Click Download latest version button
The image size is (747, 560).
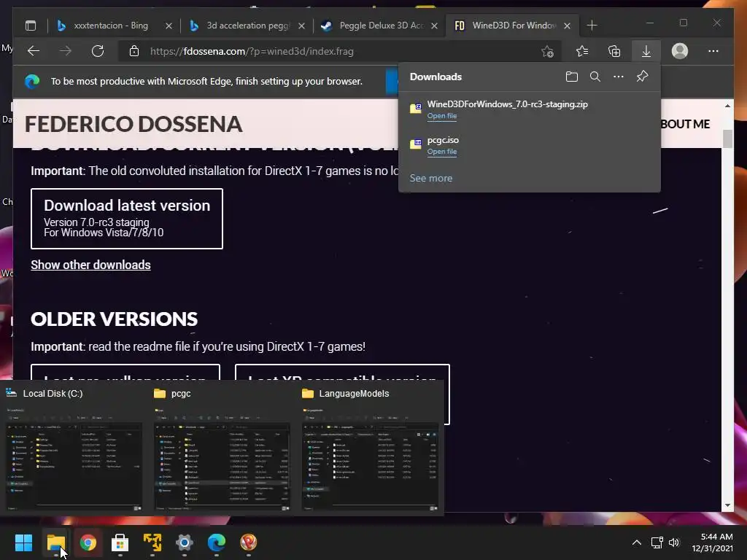(x=127, y=219)
